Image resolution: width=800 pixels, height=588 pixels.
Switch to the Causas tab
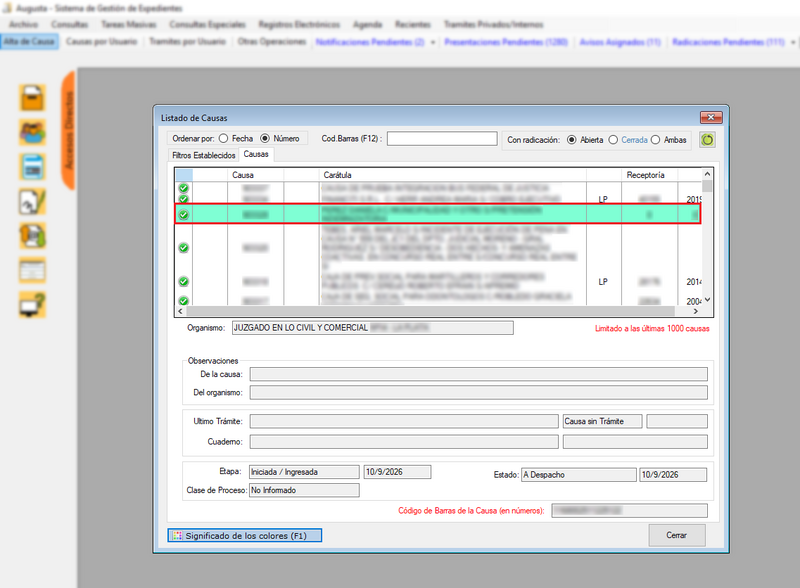tap(256, 154)
